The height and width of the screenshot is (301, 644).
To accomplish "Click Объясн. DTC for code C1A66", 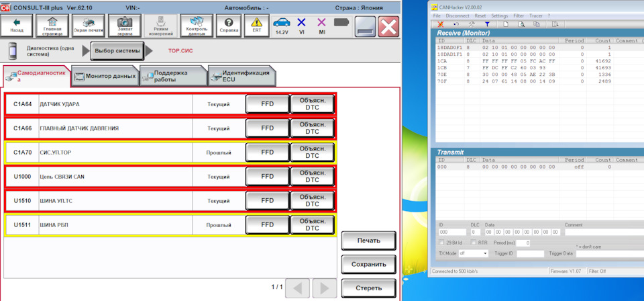I will click(x=312, y=128).
